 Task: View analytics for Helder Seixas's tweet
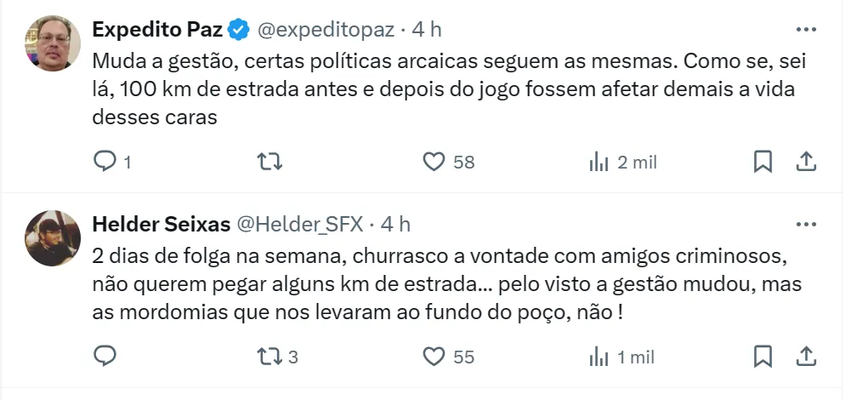click(x=599, y=356)
